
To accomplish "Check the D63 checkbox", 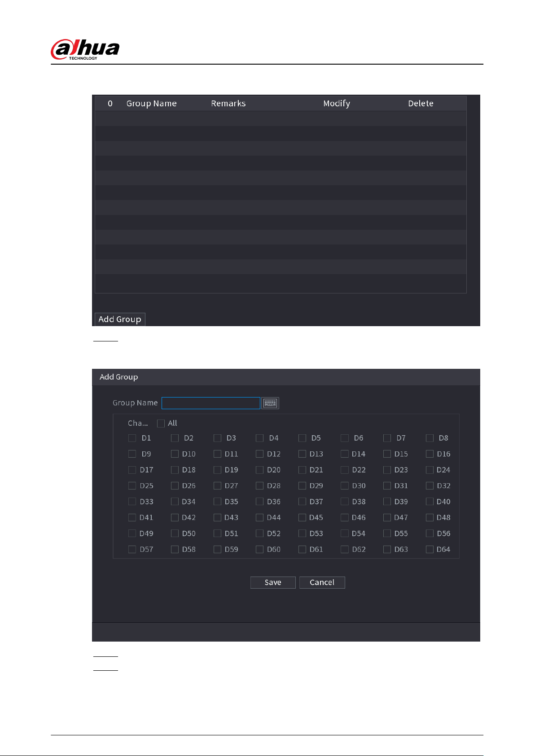I will [x=387, y=550].
